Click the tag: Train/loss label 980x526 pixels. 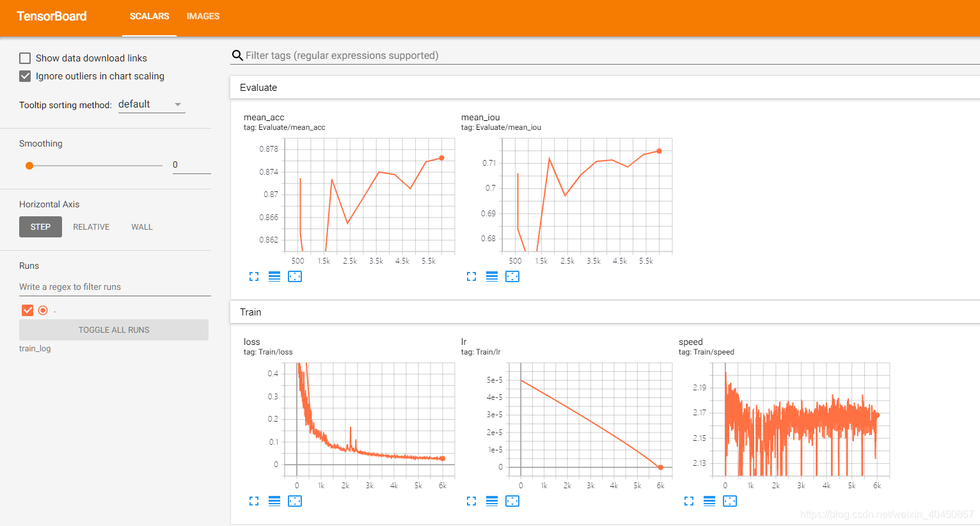[x=268, y=352]
